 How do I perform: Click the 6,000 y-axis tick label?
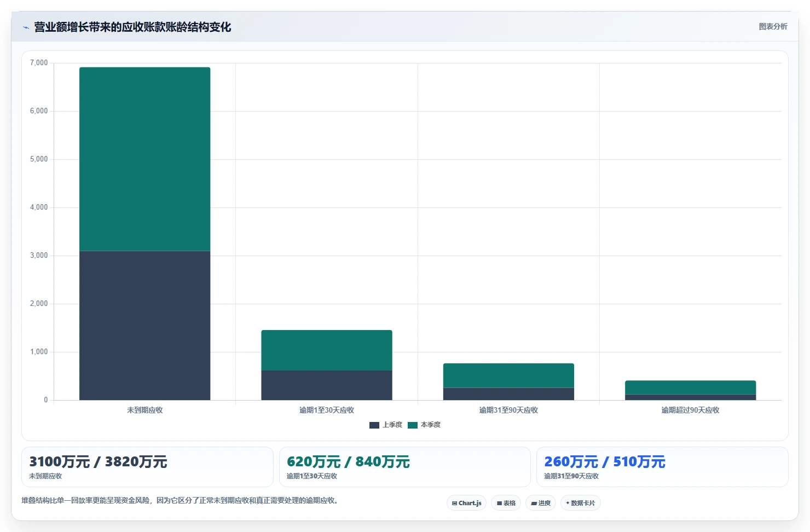(39, 111)
